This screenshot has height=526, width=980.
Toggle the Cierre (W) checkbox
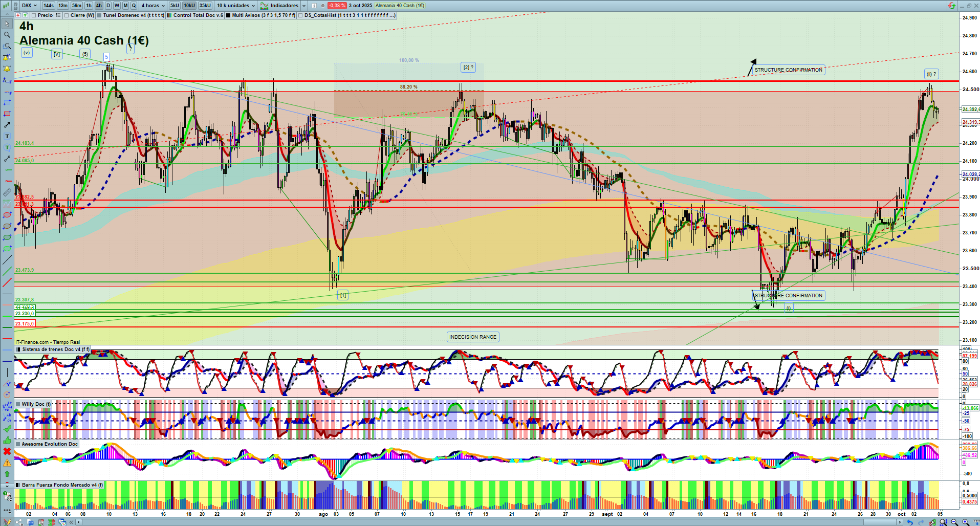coord(67,15)
